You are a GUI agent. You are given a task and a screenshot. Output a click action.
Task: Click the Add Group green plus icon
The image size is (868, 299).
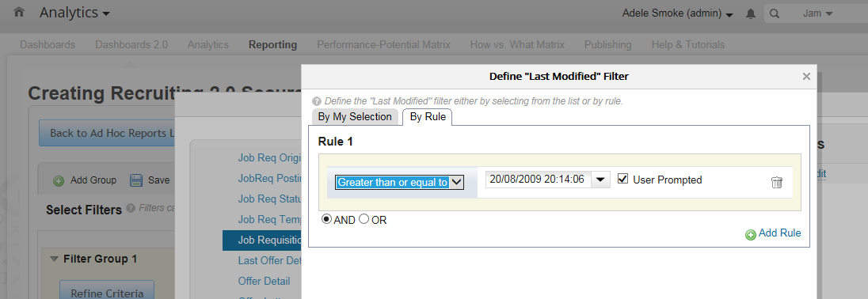pos(58,180)
